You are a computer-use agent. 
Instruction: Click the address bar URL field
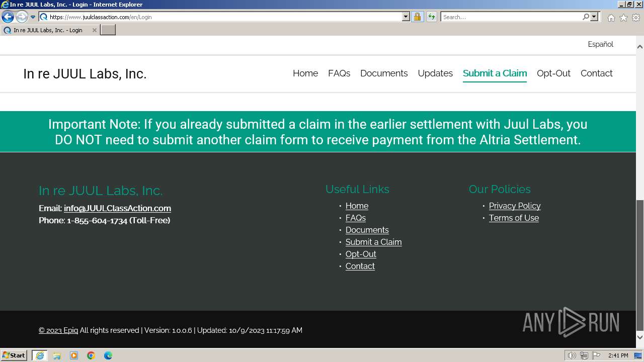tap(225, 17)
